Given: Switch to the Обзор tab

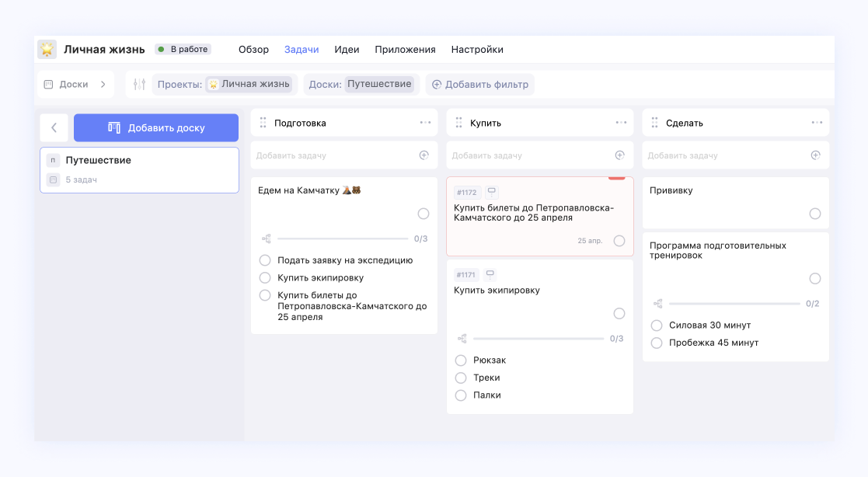Looking at the screenshot, I should [253, 50].
